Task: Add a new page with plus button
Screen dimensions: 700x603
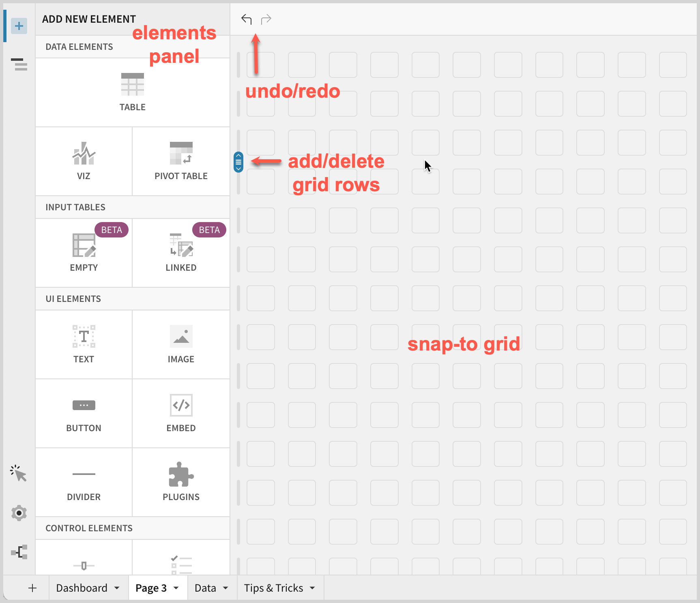Action: tap(32, 588)
